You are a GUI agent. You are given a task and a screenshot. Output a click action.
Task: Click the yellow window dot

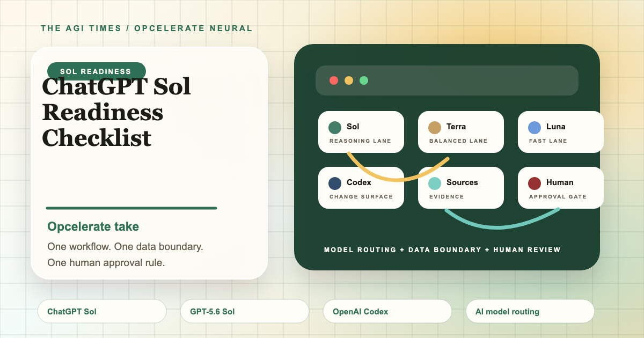pos(349,80)
